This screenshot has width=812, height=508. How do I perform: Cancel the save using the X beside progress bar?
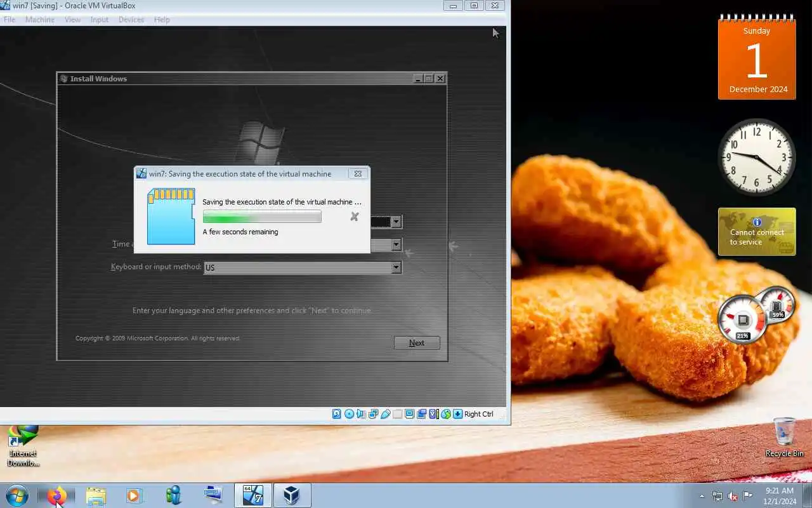(x=355, y=217)
